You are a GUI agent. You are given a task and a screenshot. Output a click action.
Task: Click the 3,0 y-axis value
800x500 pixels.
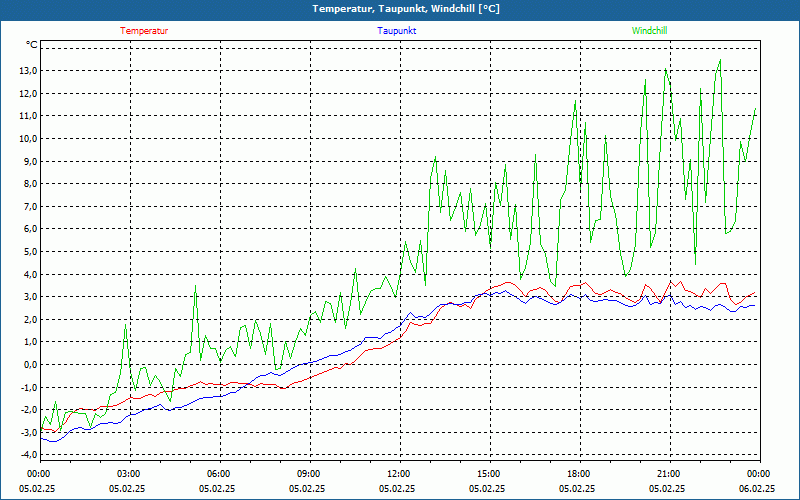pyautogui.click(x=30, y=297)
